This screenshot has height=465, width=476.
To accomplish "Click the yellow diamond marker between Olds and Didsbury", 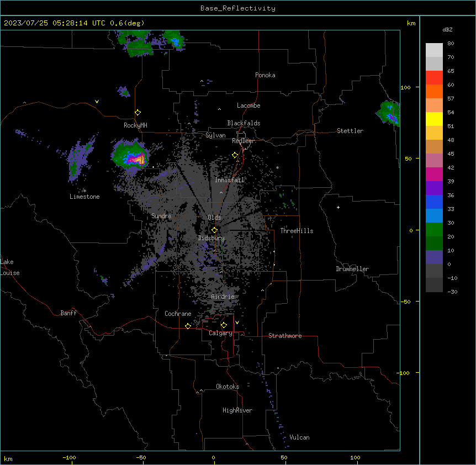I will coord(214,230).
